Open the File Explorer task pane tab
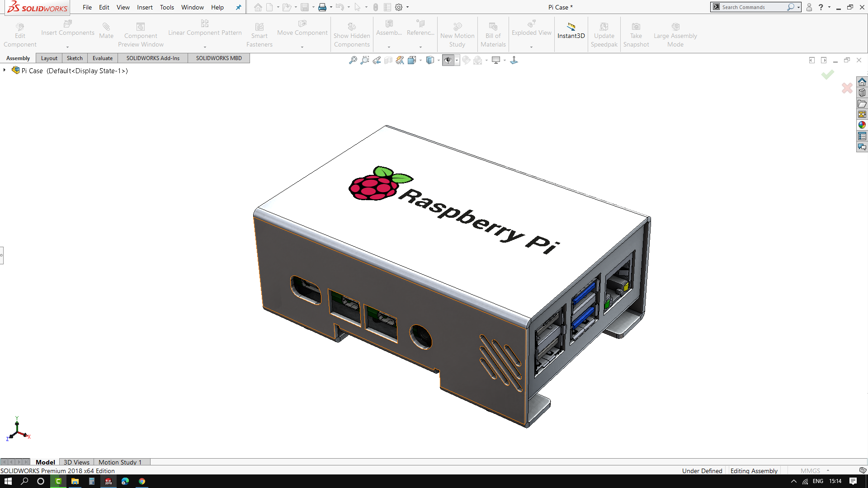Image resolution: width=868 pixels, height=488 pixels. (862, 103)
